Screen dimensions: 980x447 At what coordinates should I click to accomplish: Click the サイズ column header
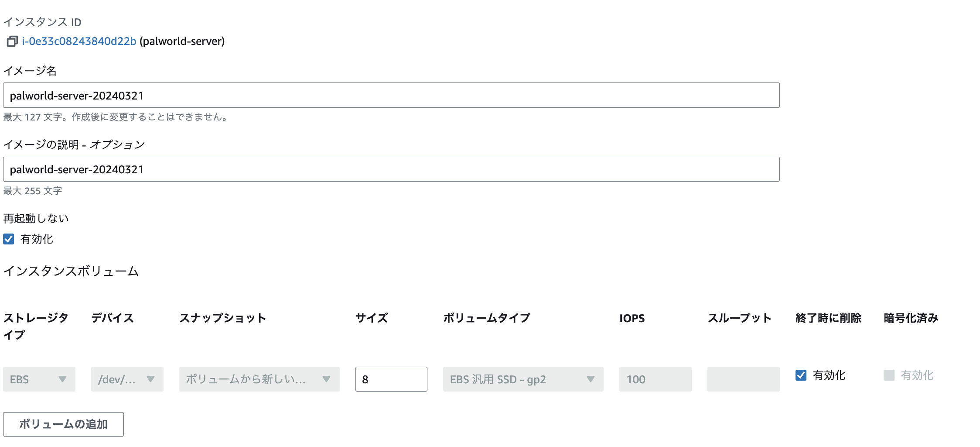372,318
